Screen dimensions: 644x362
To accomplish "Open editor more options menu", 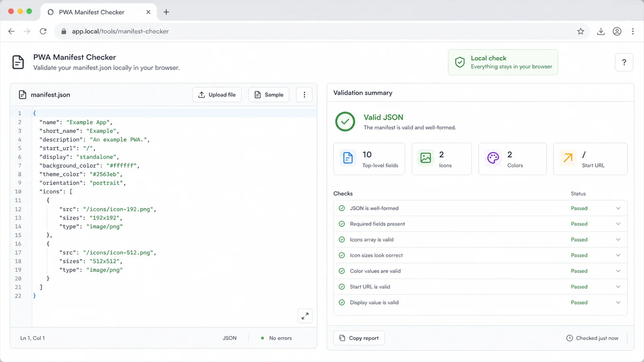I will point(304,95).
